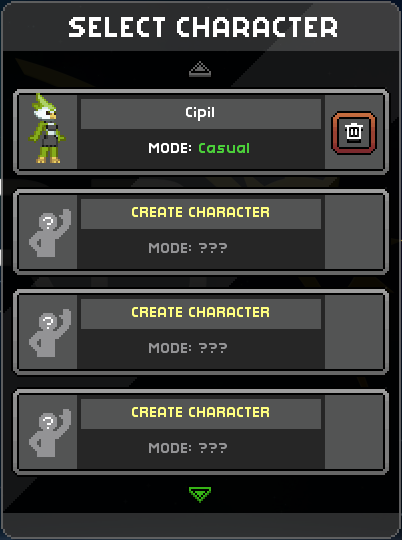Choose the topmost CREATE CHARACTER label
This screenshot has height=540, width=402.
[x=200, y=212]
